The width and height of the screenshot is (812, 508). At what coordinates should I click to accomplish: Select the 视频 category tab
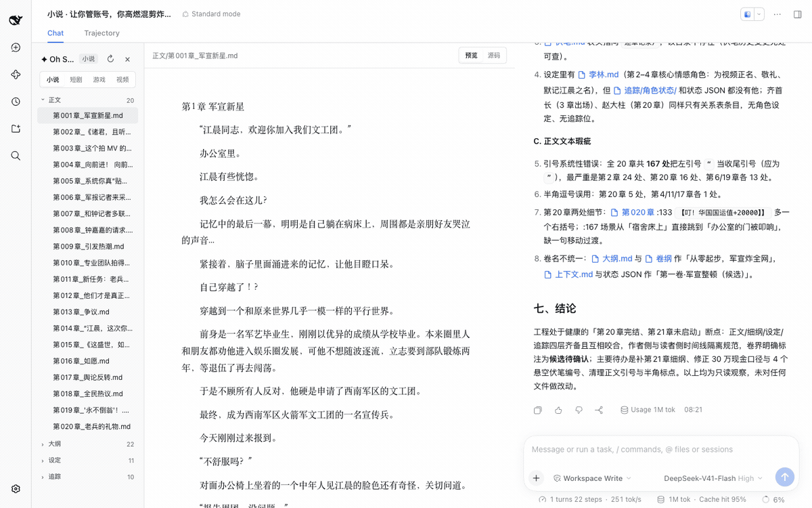(x=122, y=79)
